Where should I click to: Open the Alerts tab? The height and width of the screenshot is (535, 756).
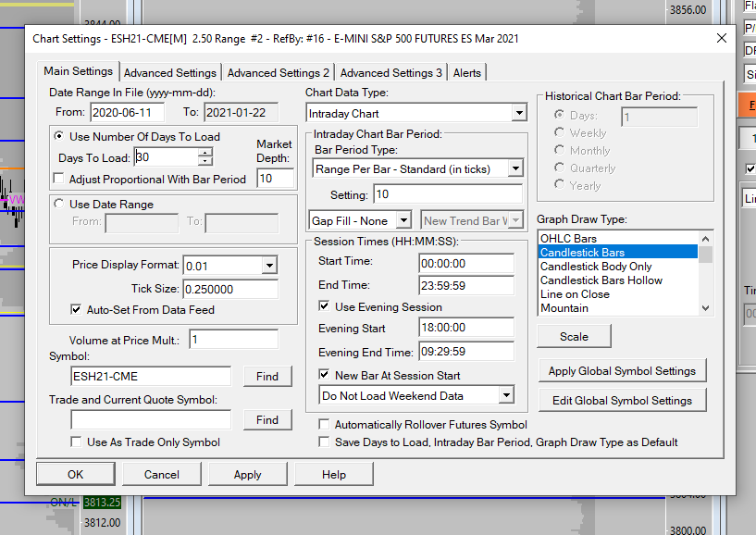[x=466, y=73]
